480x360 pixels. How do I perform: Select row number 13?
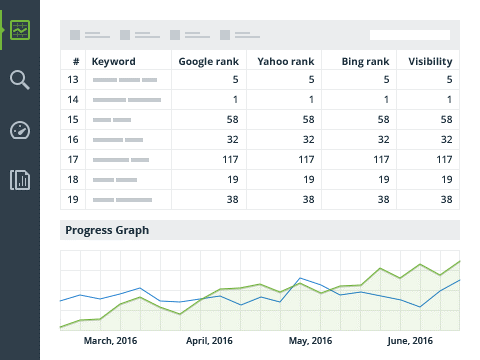click(x=73, y=80)
